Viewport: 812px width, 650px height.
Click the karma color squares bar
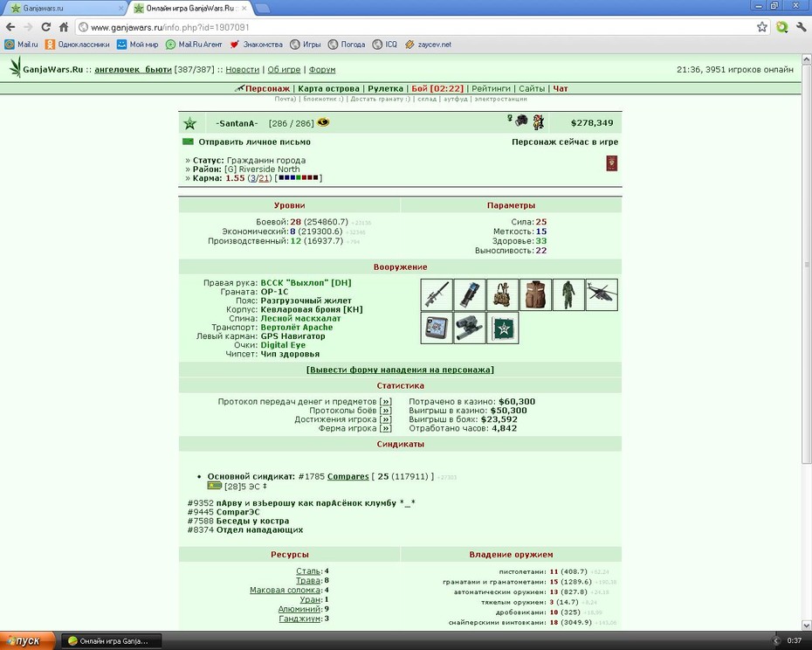(299, 178)
